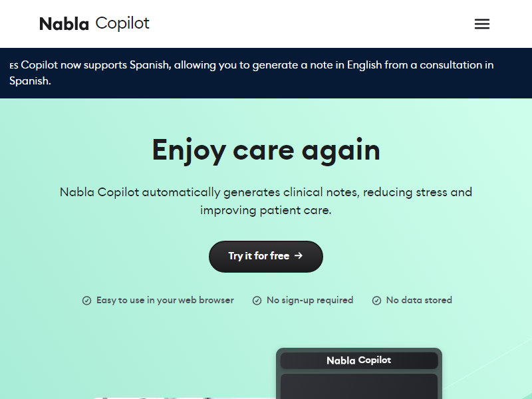Viewport: 532px width, 399px height.
Task: Select the No sign-up required label
Action: pos(310,301)
